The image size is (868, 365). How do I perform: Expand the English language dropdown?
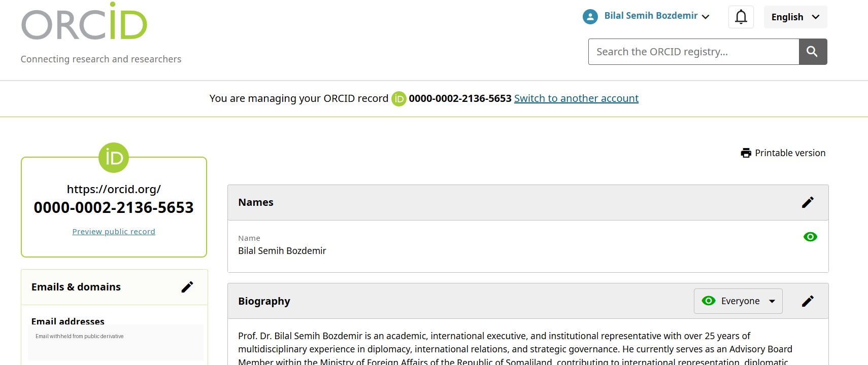(x=795, y=17)
